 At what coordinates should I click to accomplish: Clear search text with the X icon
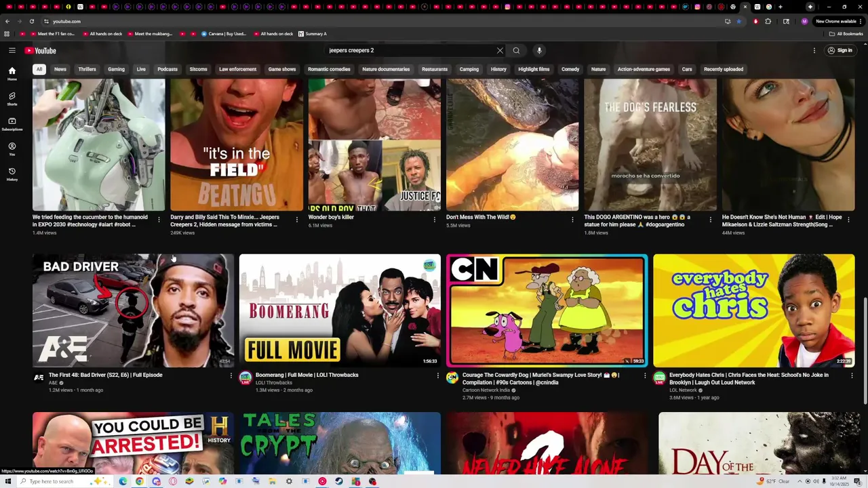click(x=500, y=50)
